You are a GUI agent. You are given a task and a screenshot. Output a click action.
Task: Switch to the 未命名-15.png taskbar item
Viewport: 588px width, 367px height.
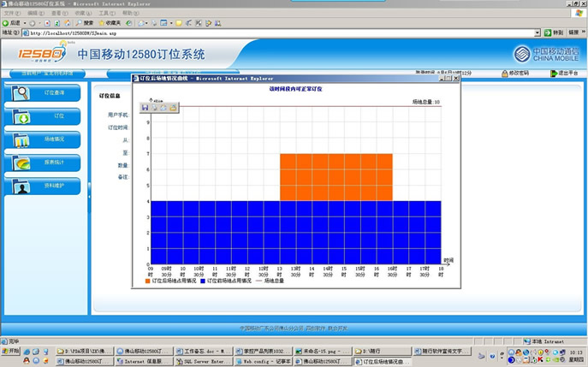point(323,352)
